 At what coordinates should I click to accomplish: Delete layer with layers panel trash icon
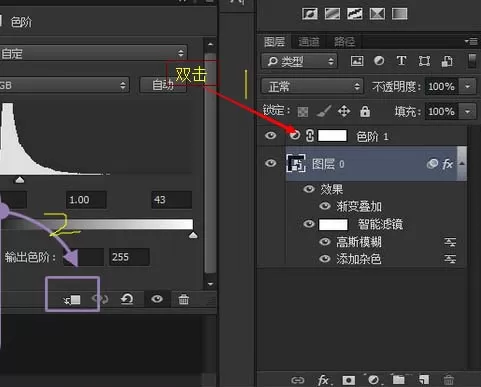[x=449, y=380]
